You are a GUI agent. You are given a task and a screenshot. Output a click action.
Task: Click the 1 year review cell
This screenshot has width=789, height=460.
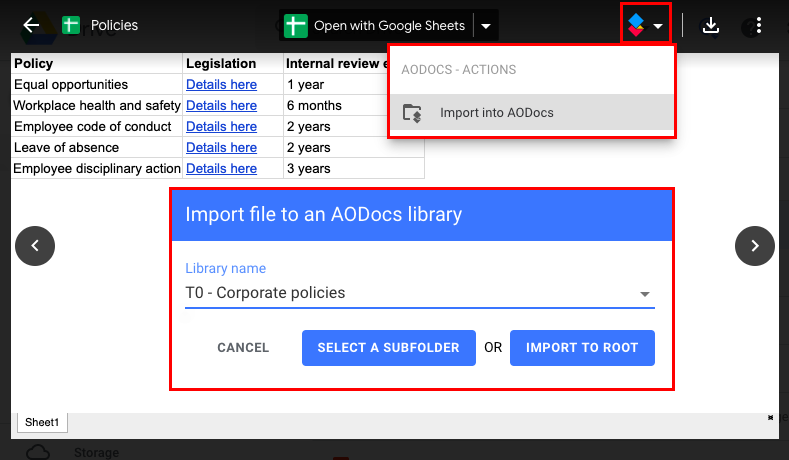click(x=336, y=85)
